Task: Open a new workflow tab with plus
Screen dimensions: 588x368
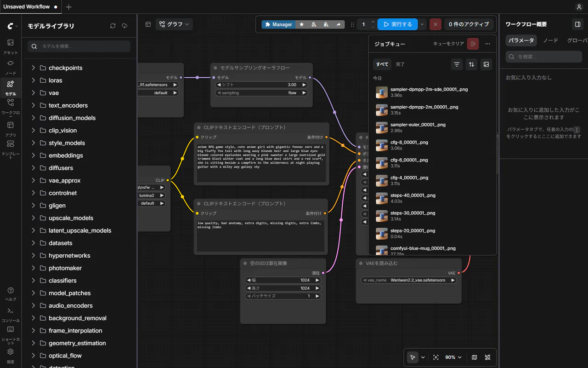Action: tap(68, 7)
